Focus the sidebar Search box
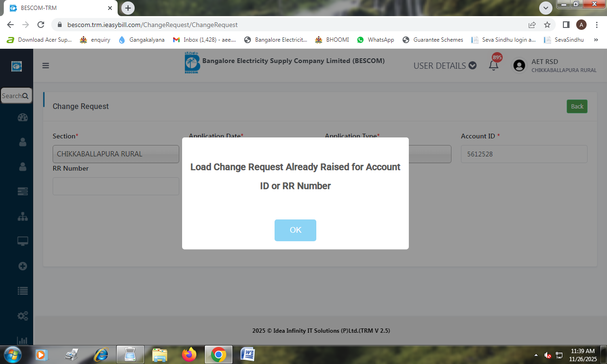This screenshot has width=607, height=364. (x=16, y=96)
